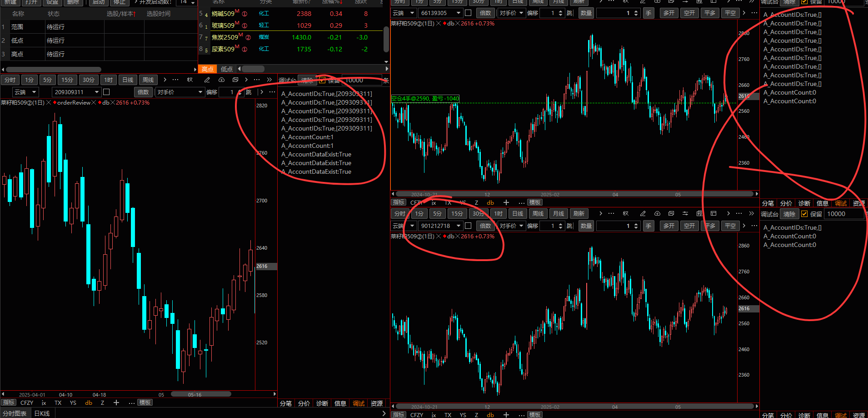Click the double-arrow expand icon in left chart toolbar
This screenshot has height=418, width=868.
pos(269,80)
